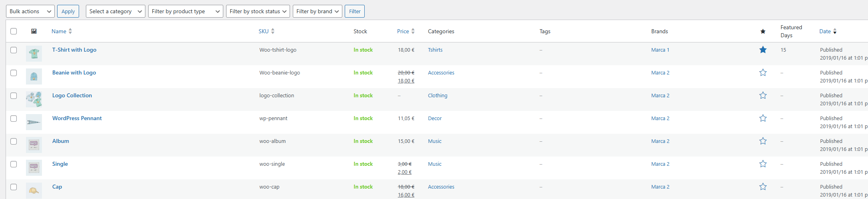Open Album product thumbnail
Image resolution: width=868 pixels, height=199 pixels.
tap(34, 145)
